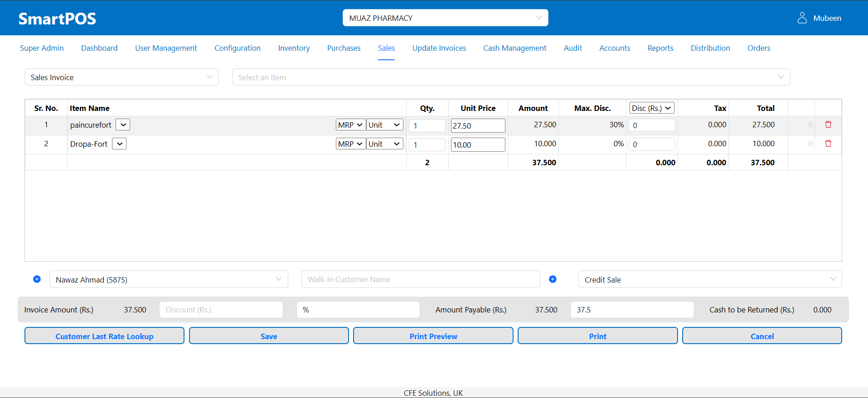The height and width of the screenshot is (398, 868).
Task: Open the Reports tab
Action: tap(660, 48)
